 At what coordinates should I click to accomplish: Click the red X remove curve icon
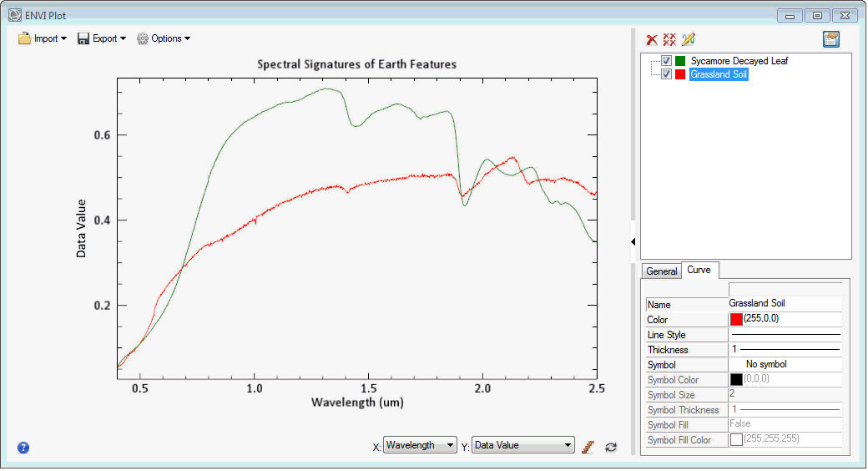coord(652,39)
